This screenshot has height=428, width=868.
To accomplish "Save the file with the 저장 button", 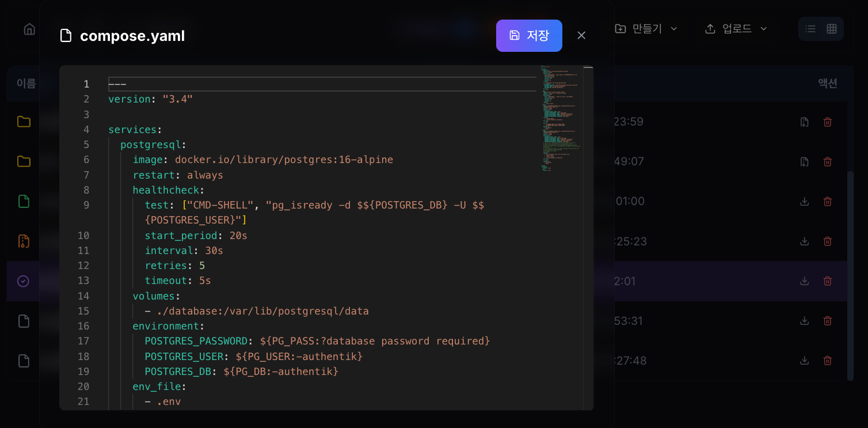I will tap(529, 36).
